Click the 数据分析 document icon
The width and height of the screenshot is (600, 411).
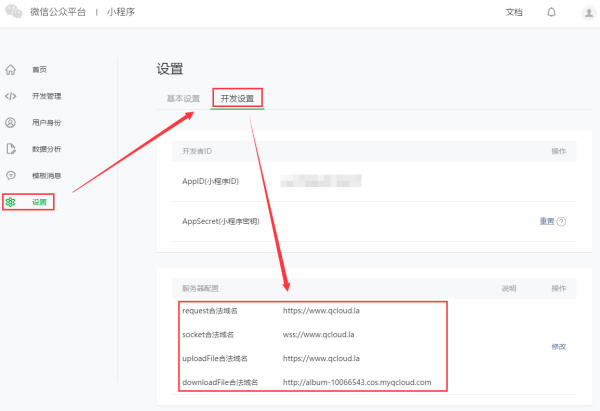[11, 149]
